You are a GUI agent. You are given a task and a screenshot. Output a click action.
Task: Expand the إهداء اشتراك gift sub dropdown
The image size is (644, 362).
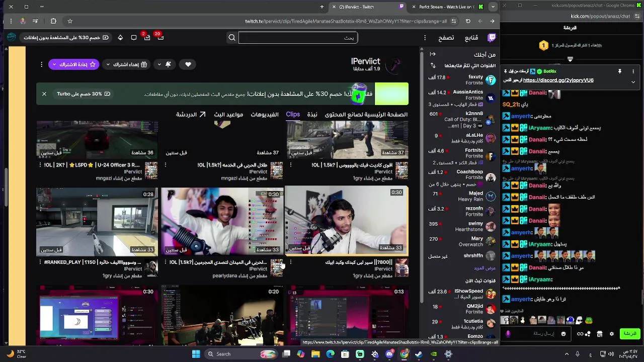click(x=108, y=64)
